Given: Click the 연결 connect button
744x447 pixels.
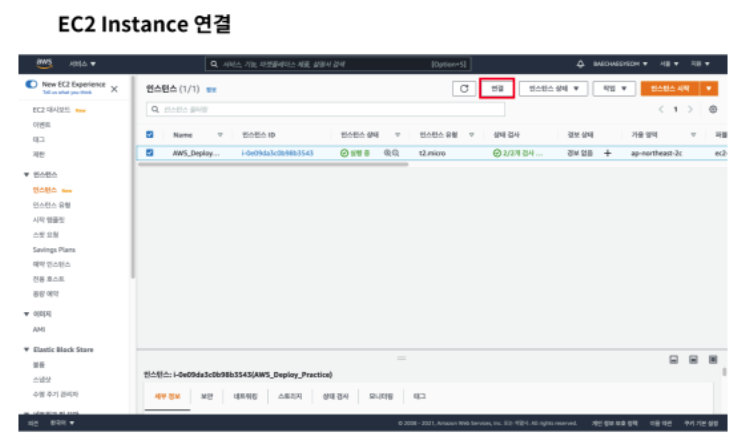Looking at the screenshot, I should pos(497,89).
